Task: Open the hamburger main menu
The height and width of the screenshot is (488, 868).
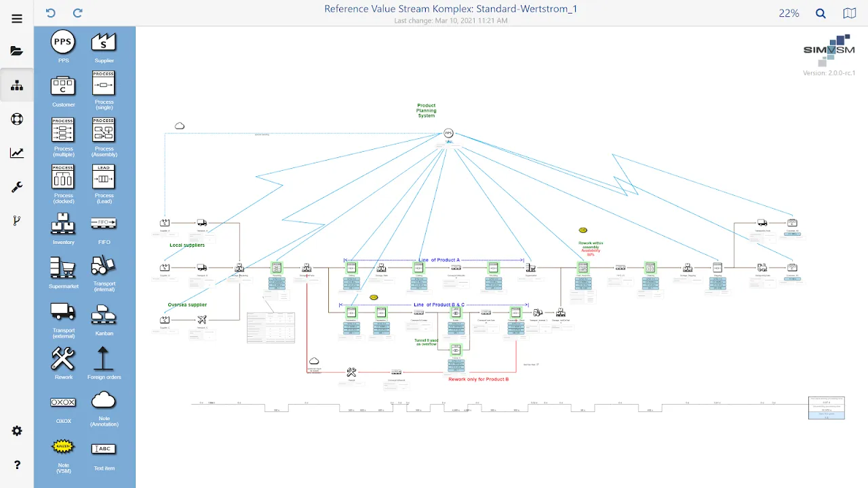Action: pos(17,18)
